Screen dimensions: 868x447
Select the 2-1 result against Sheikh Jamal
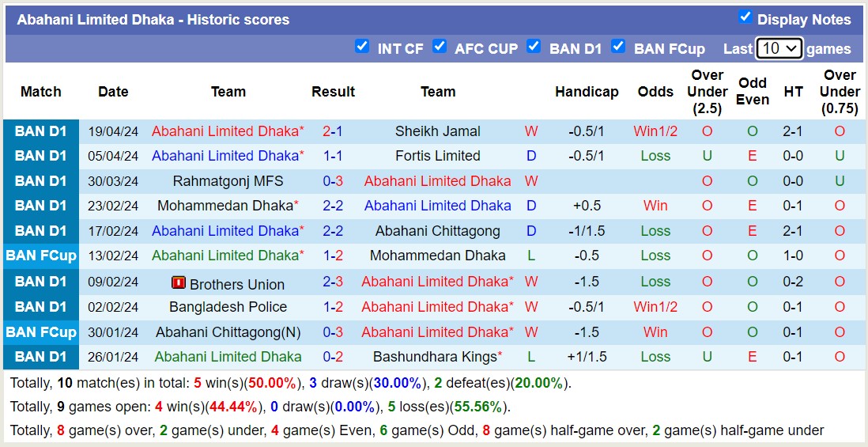[x=333, y=131]
